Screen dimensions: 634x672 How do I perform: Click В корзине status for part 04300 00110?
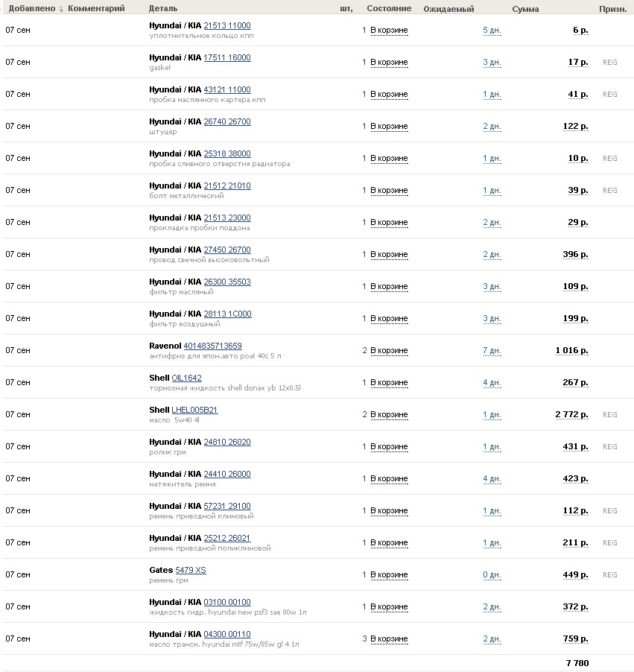coord(389,639)
